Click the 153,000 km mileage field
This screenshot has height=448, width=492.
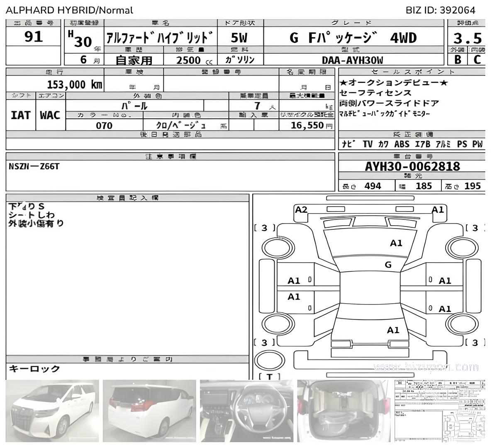(75, 85)
